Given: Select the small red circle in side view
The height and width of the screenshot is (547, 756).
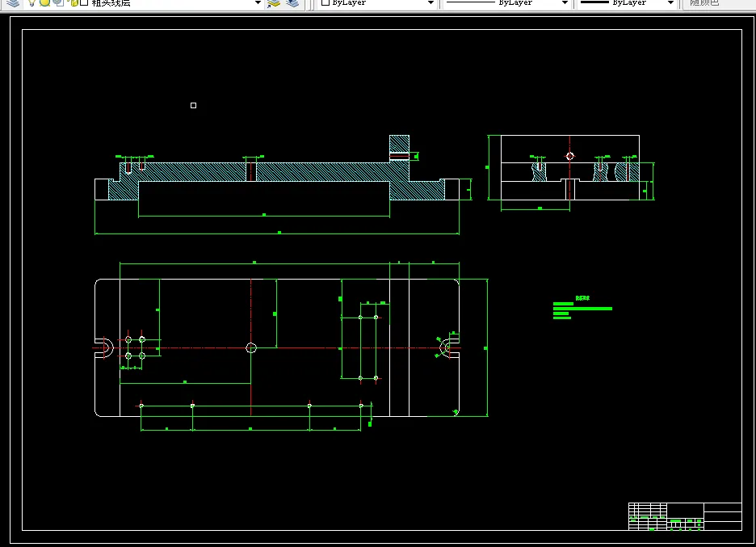Looking at the screenshot, I should [570, 156].
